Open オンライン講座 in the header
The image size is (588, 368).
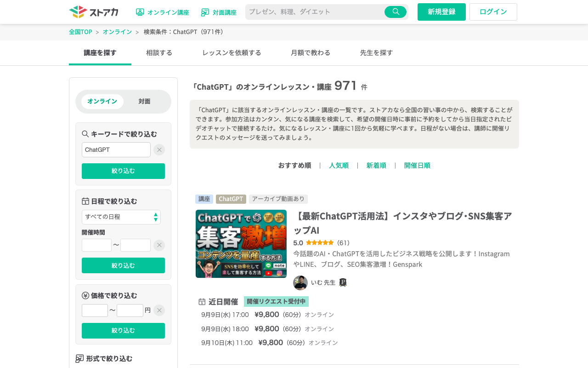click(163, 12)
